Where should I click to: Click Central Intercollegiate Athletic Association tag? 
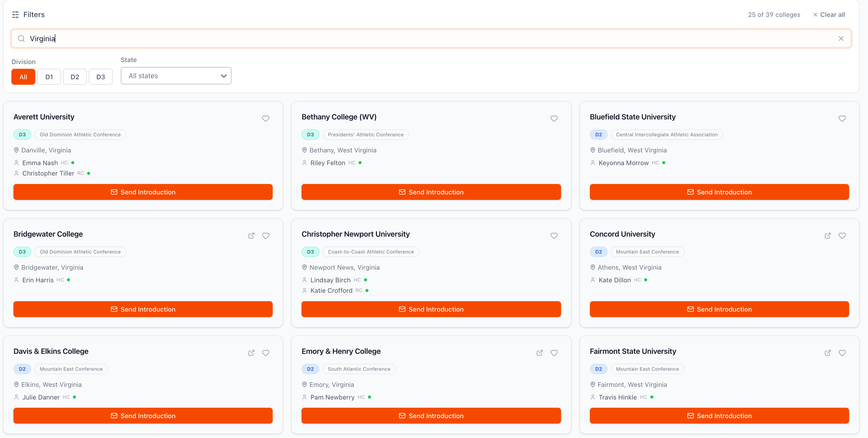click(x=667, y=135)
